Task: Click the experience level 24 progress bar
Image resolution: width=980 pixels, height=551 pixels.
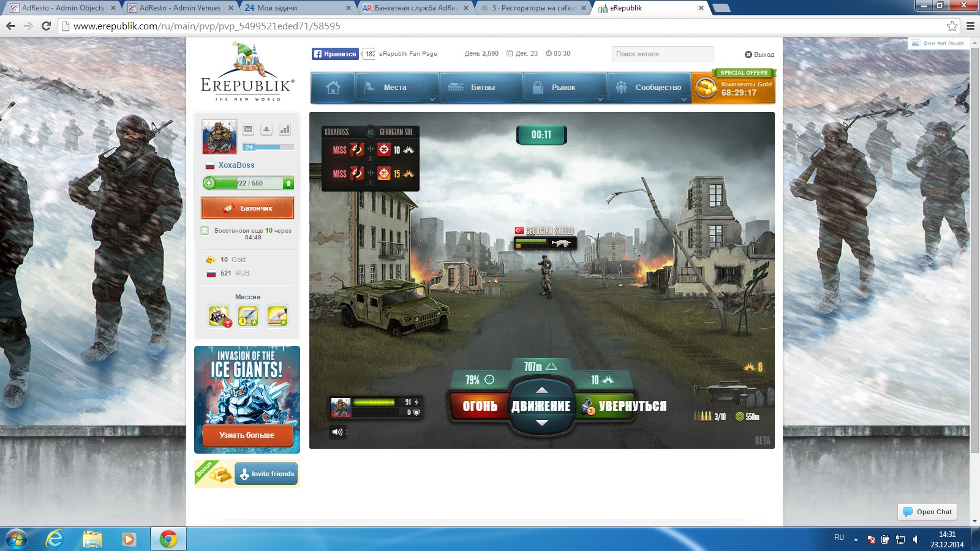Action: [268, 147]
